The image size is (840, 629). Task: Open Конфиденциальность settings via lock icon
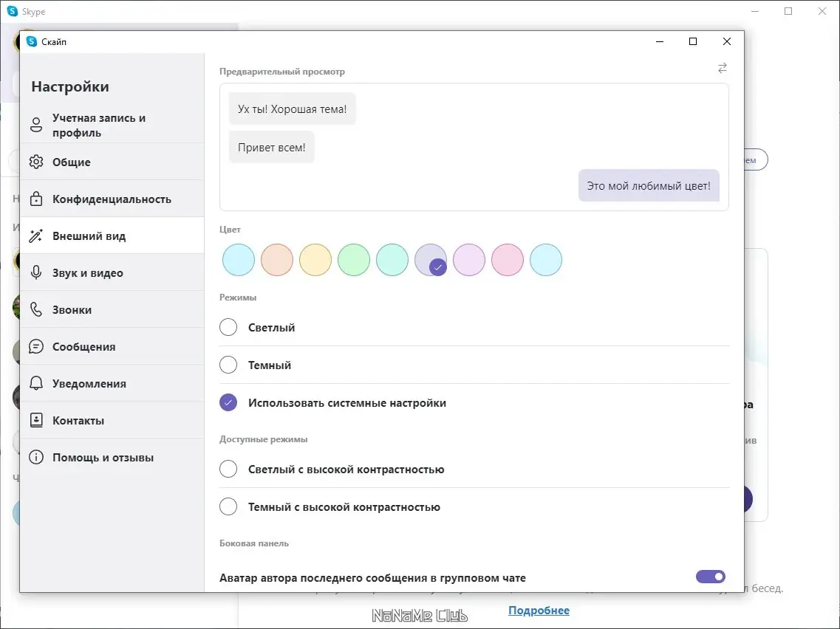pyautogui.click(x=35, y=199)
